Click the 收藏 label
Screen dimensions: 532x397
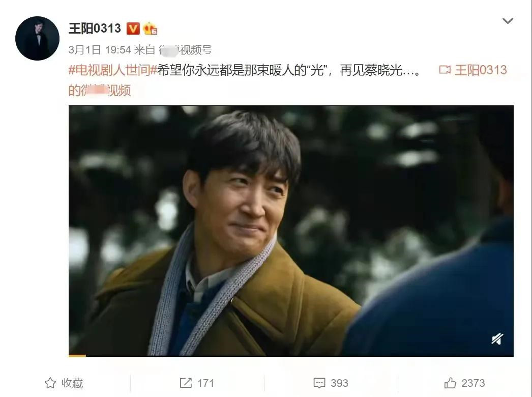[72, 383]
